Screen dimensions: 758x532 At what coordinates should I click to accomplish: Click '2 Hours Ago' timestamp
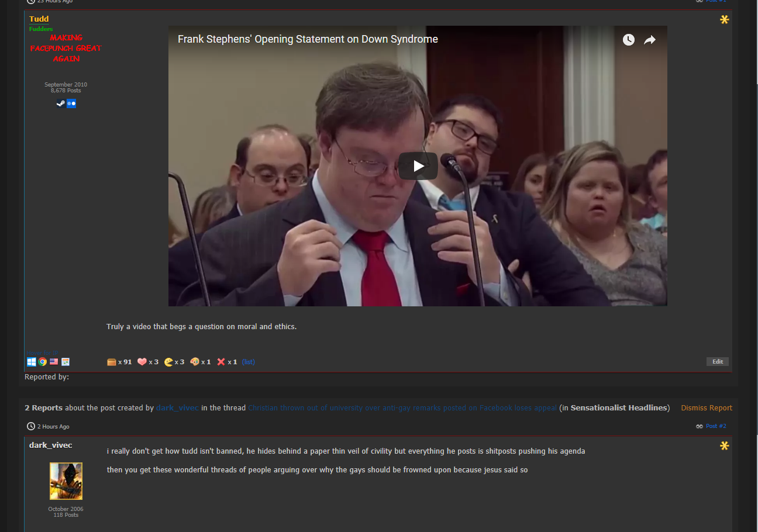[53, 427]
